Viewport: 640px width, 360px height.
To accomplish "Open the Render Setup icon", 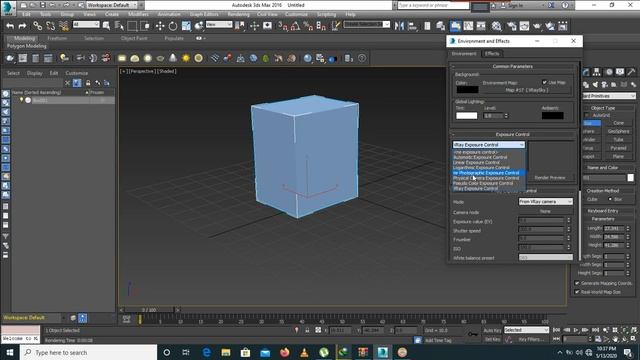I will point(511,26).
